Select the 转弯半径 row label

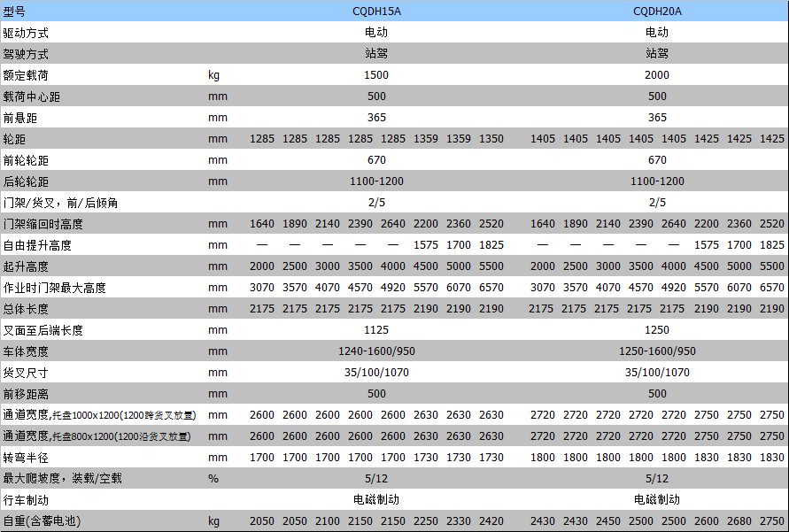(26, 458)
